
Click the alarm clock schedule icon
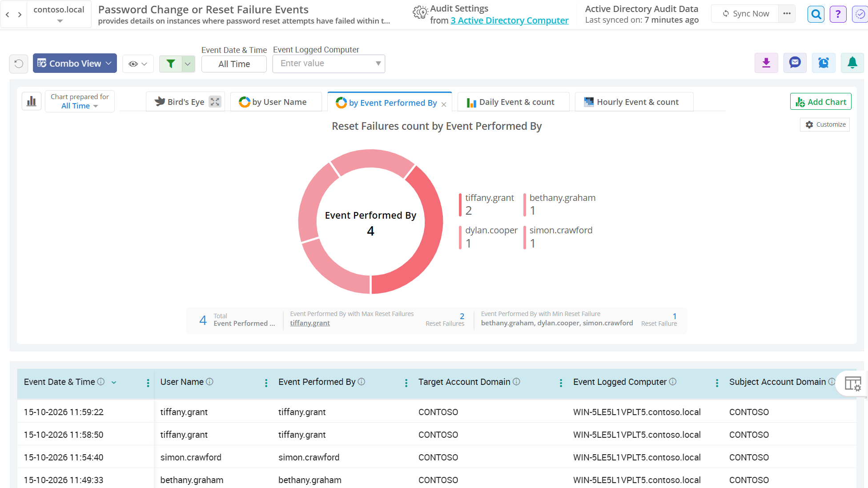(824, 63)
